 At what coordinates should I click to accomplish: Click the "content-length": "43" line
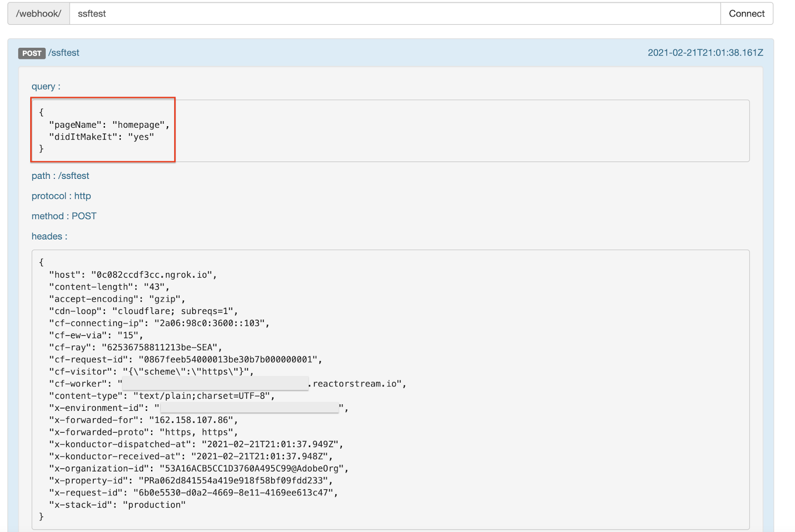109,287
